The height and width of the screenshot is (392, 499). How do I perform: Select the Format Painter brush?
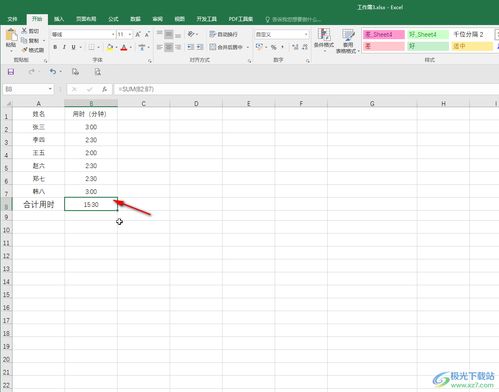coord(24,50)
